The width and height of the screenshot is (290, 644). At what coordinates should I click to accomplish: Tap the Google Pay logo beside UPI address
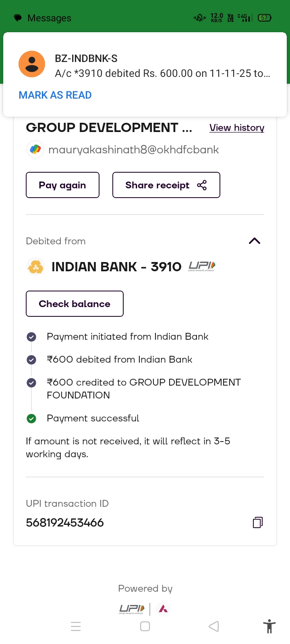(x=35, y=150)
